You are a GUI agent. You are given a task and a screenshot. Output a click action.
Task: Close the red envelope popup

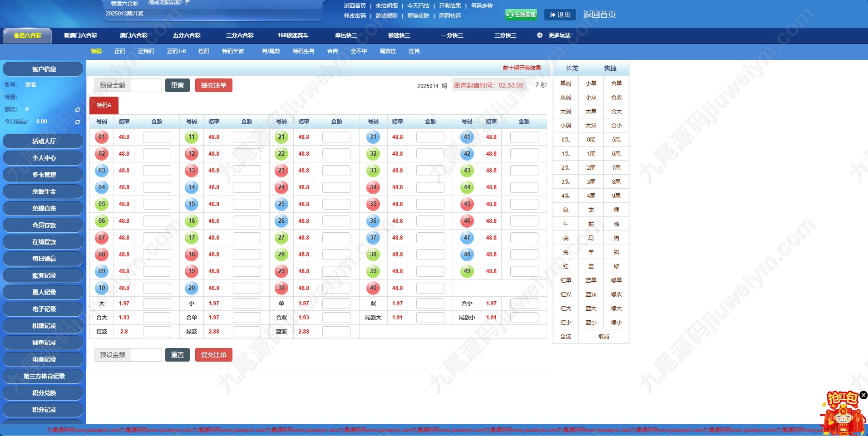pos(863,395)
